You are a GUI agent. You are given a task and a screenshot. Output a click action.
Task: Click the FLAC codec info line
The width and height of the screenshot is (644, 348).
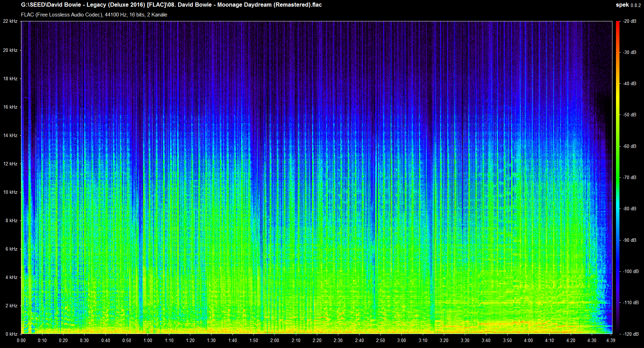(94, 15)
